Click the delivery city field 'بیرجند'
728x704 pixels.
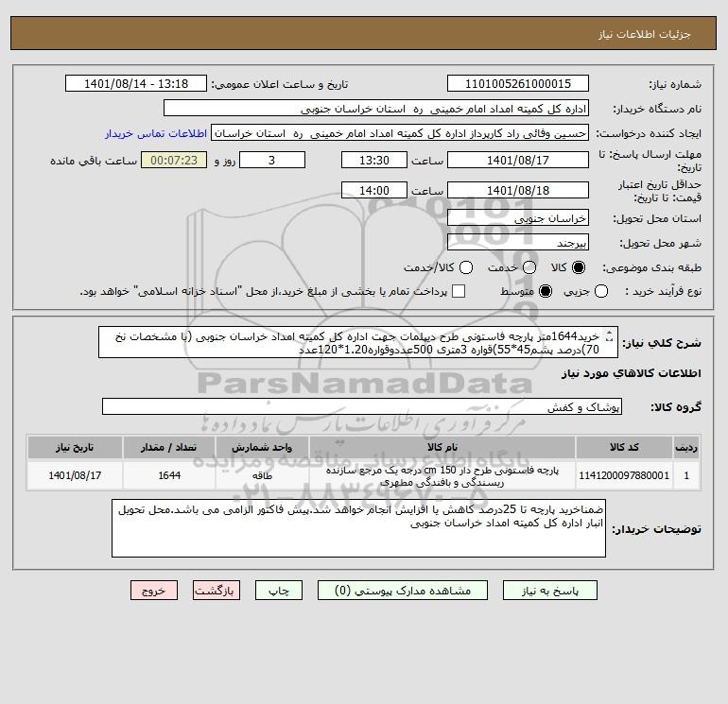(x=518, y=242)
